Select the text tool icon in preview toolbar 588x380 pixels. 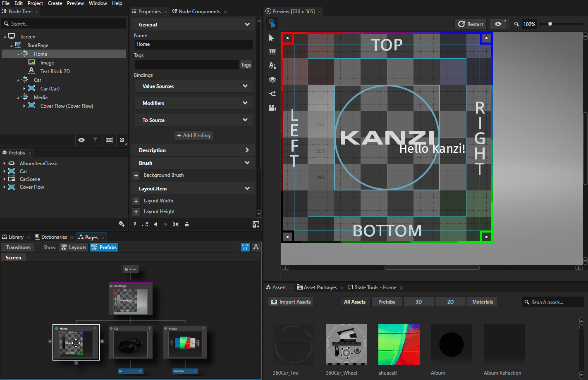272,65
